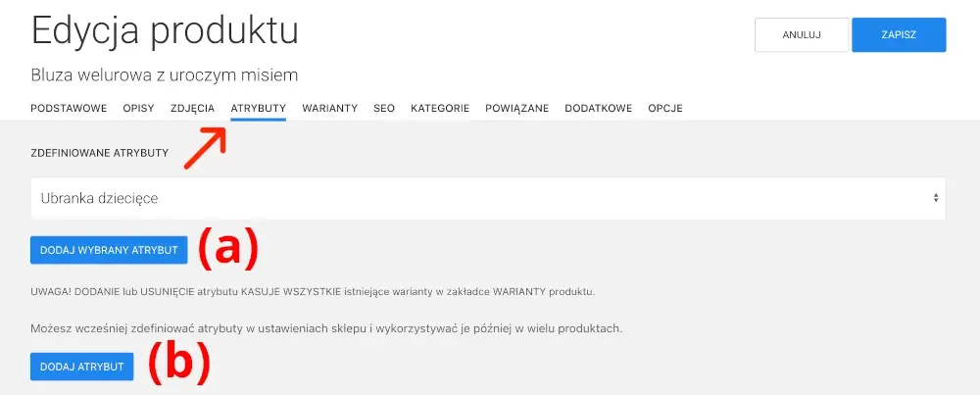Switch to the OPISY tab
Viewport: 980px width, 395px height.
tap(138, 108)
